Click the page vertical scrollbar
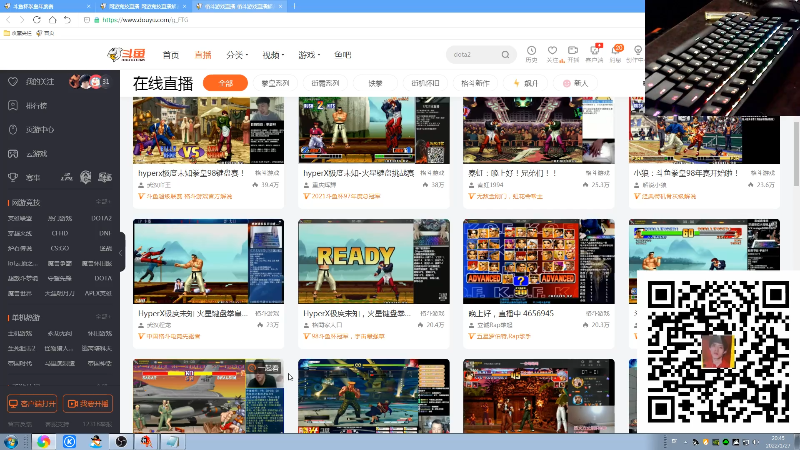 tap(796, 154)
